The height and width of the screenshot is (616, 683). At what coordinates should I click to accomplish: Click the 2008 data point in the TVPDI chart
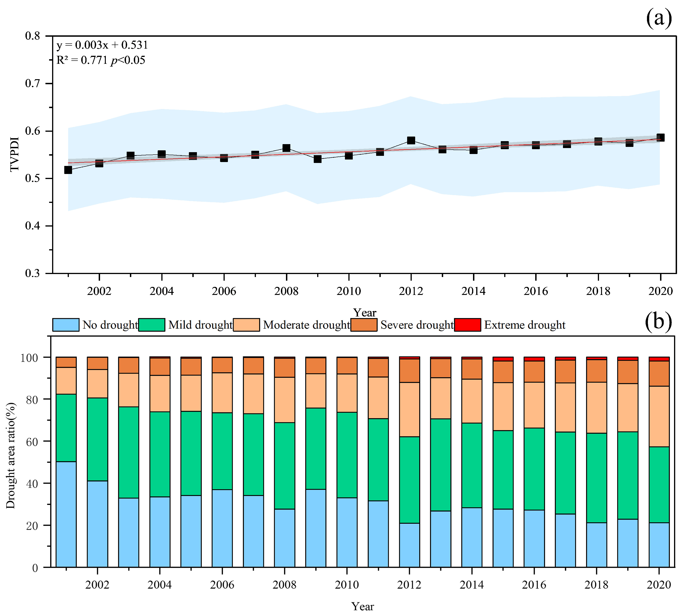pyautogui.click(x=286, y=148)
